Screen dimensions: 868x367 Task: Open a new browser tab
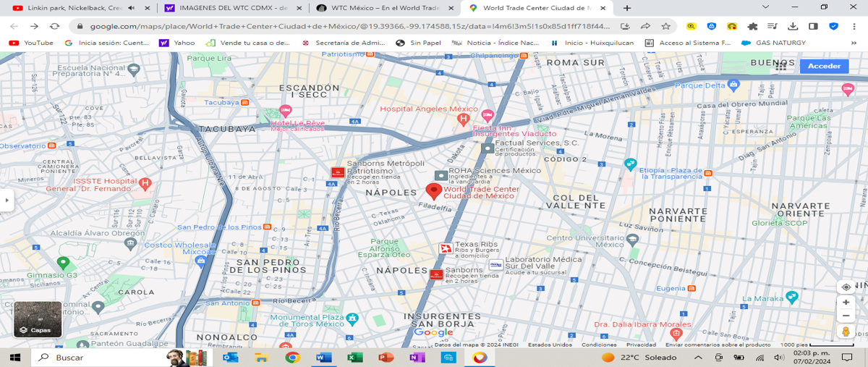pos(626,7)
